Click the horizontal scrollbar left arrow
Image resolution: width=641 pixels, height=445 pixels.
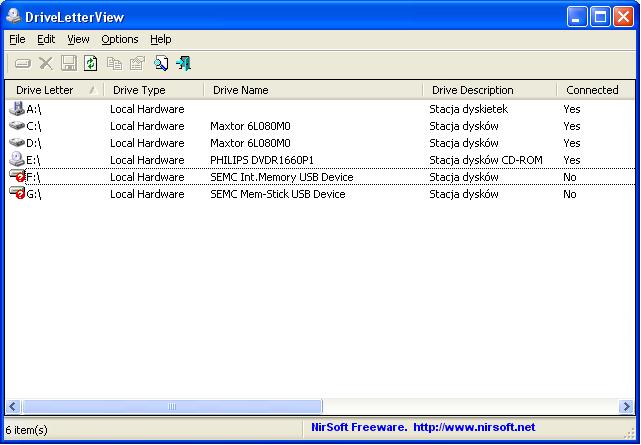pyautogui.click(x=13, y=406)
